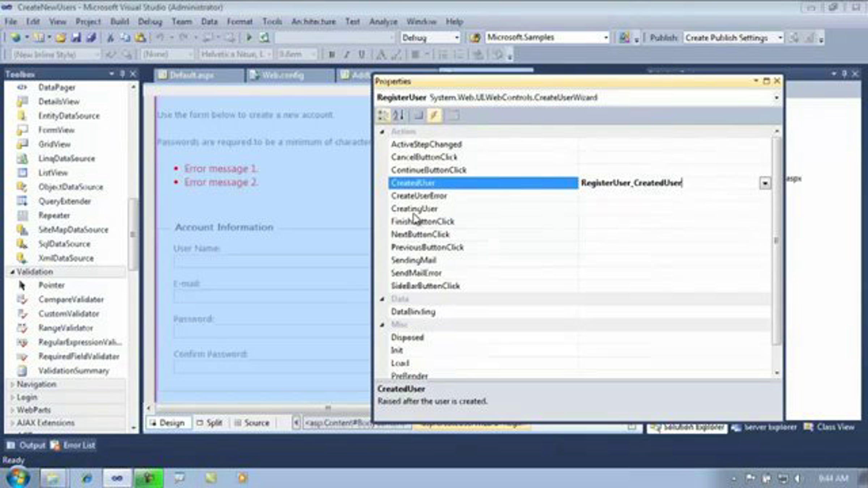Viewport: 868px width, 488px height.
Task: Click the Publish button
Action: 663,38
